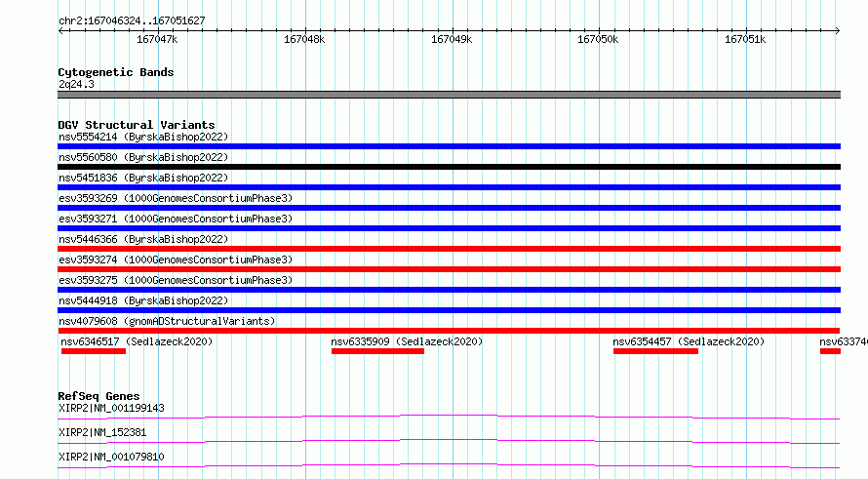Click the nsv6346517 (Sedlazeck2020) label

(137, 341)
